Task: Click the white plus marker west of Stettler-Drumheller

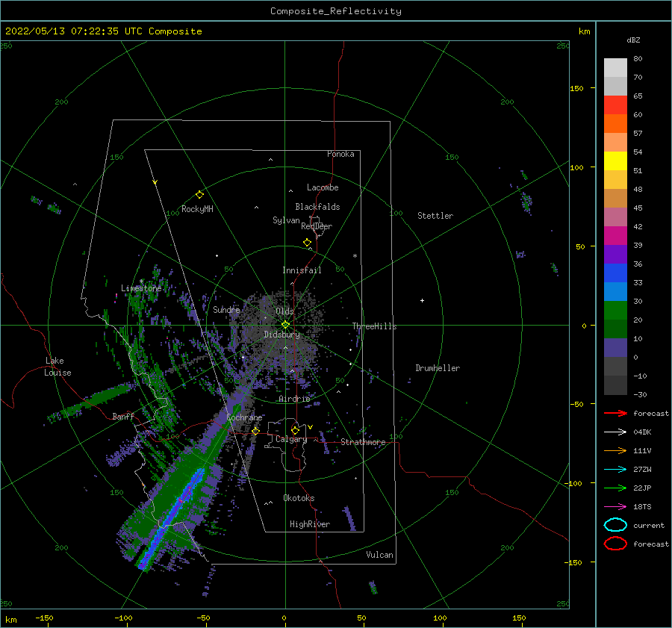Action: point(422,300)
